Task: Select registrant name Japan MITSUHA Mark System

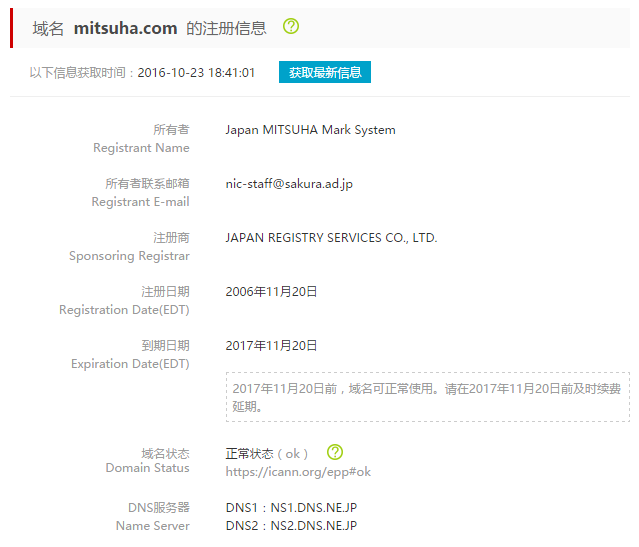Action: coord(311,130)
